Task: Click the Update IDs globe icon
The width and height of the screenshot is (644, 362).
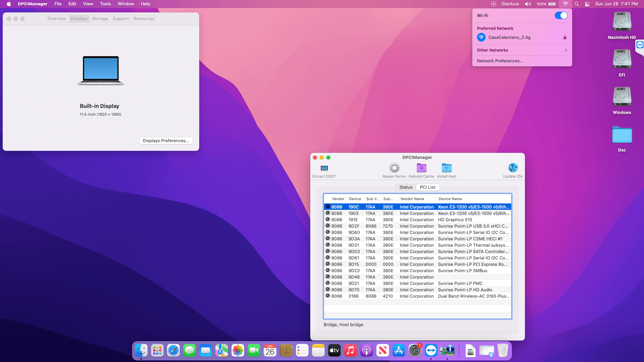Action: coord(513,168)
